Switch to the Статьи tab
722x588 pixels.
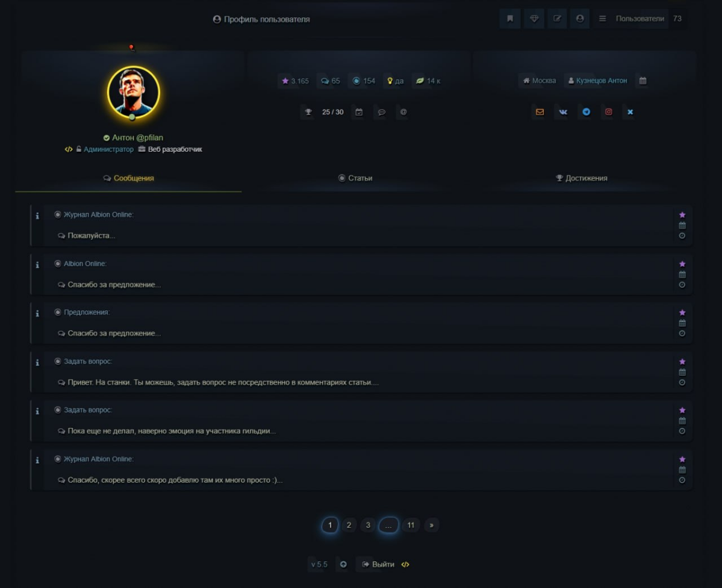coord(355,178)
